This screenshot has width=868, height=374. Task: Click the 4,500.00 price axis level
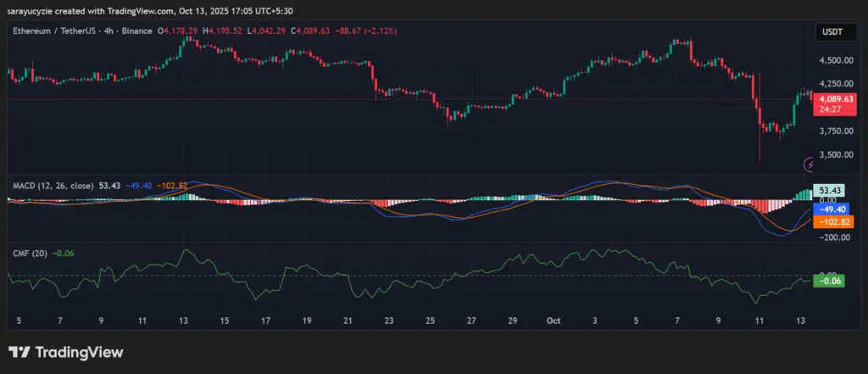click(x=835, y=61)
